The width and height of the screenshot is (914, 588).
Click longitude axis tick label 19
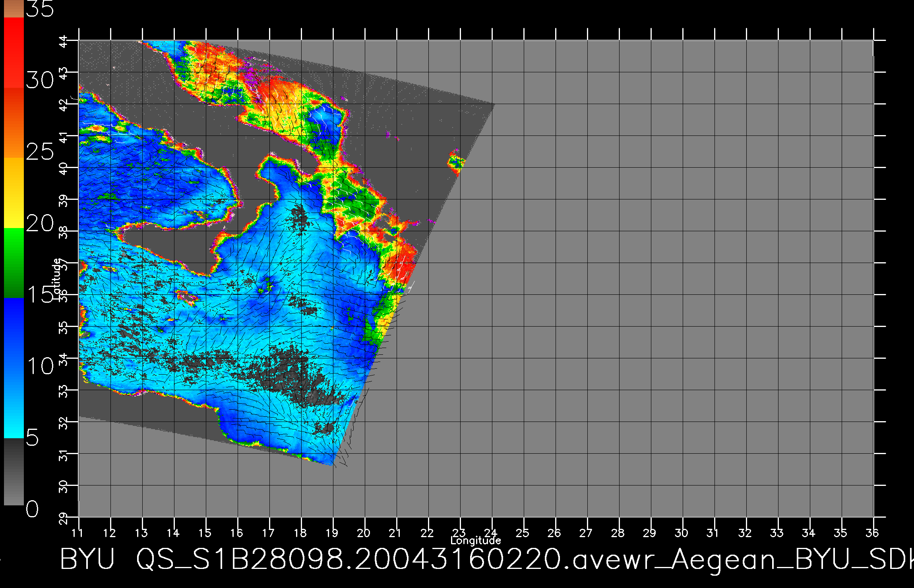[x=332, y=532]
